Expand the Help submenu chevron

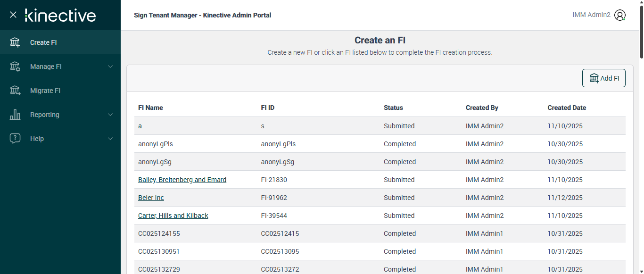click(x=110, y=139)
